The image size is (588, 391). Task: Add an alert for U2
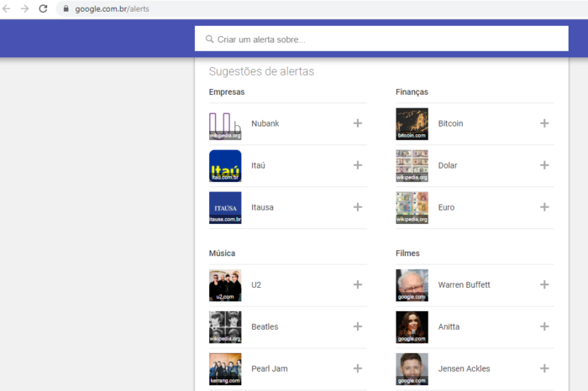357,284
